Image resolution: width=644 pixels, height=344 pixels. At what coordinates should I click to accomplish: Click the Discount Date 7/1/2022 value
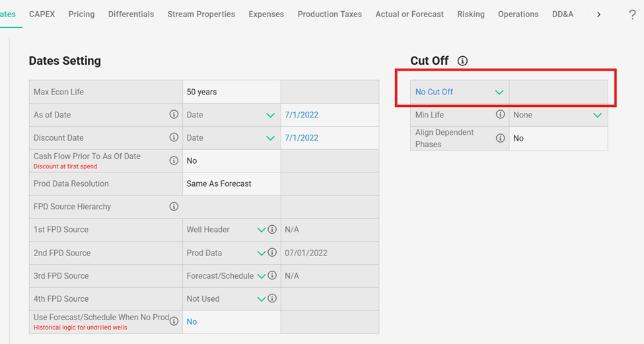click(301, 138)
